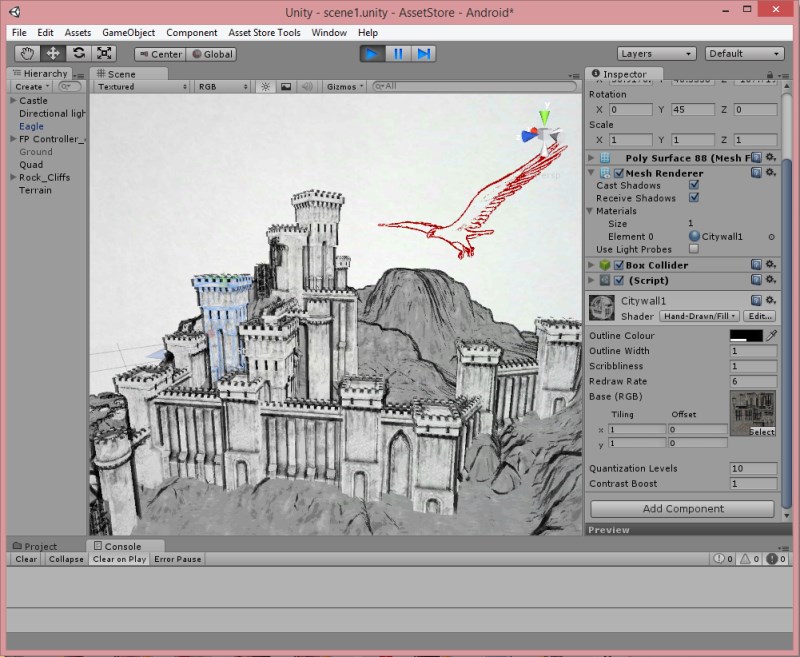This screenshot has width=800, height=657.
Task: Click the Base (RGB) texture thumbnail
Action: (753, 413)
